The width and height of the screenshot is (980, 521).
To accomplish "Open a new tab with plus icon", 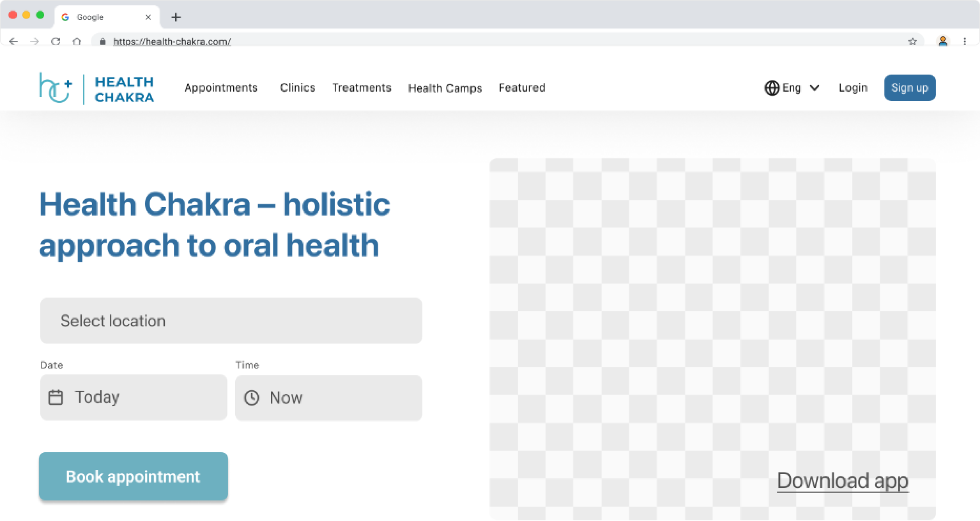I will (x=176, y=17).
